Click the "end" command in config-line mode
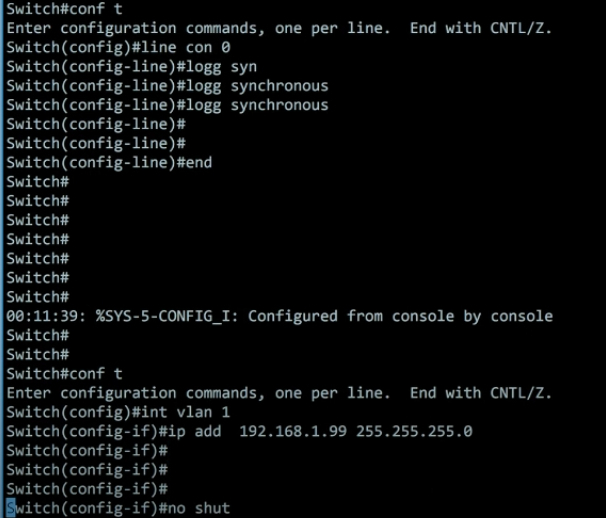606x518 pixels. (x=199, y=162)
